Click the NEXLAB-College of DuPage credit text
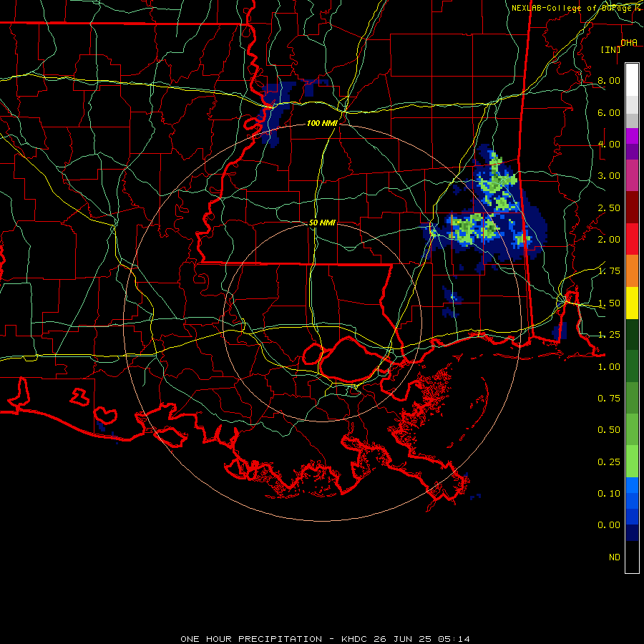 [x=572, y=8]
